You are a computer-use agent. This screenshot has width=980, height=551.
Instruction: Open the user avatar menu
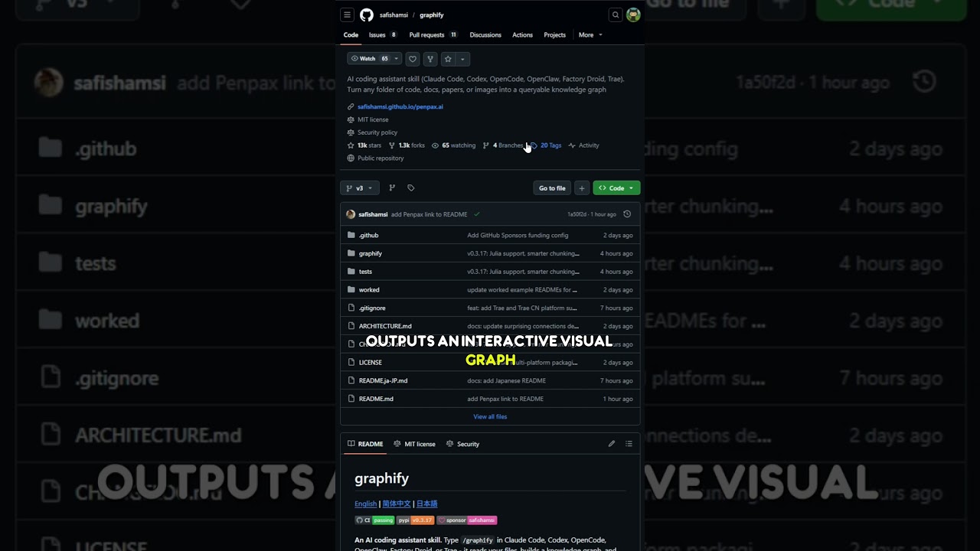point(633,15)
